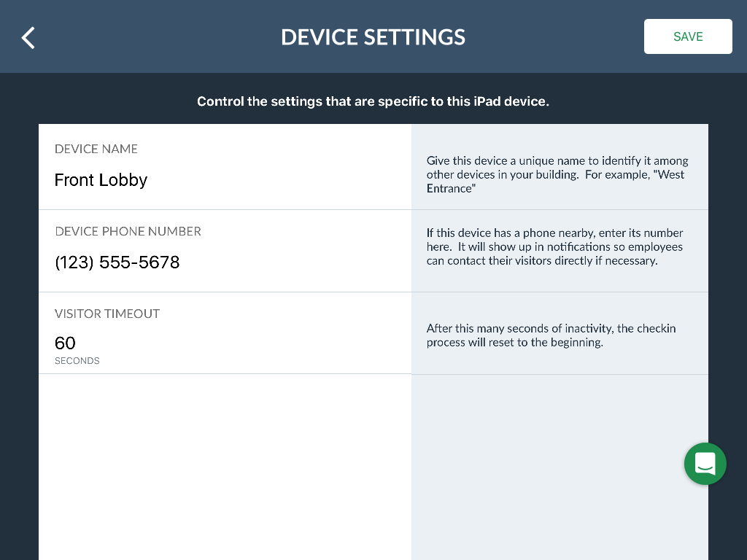The image size is (747, 560).
Task: Select the 'After this many seconds of inactivity' help text
Action: [x=551, y=335]
